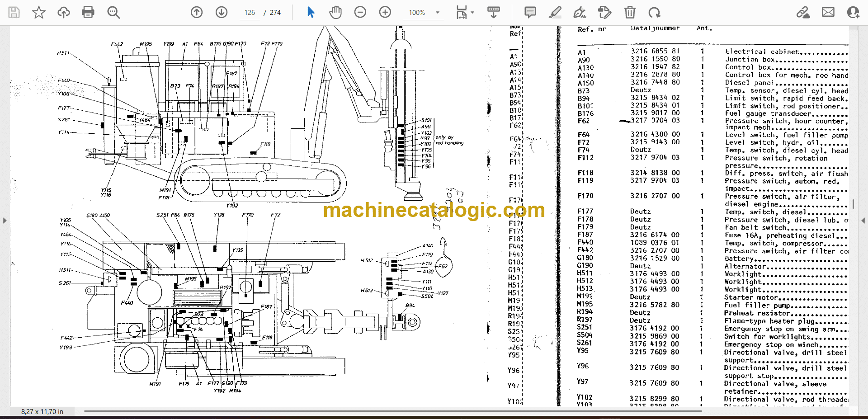This screenshot has width=868, height=419.
Task: Add a comment note
Action: tap(530, 12)
